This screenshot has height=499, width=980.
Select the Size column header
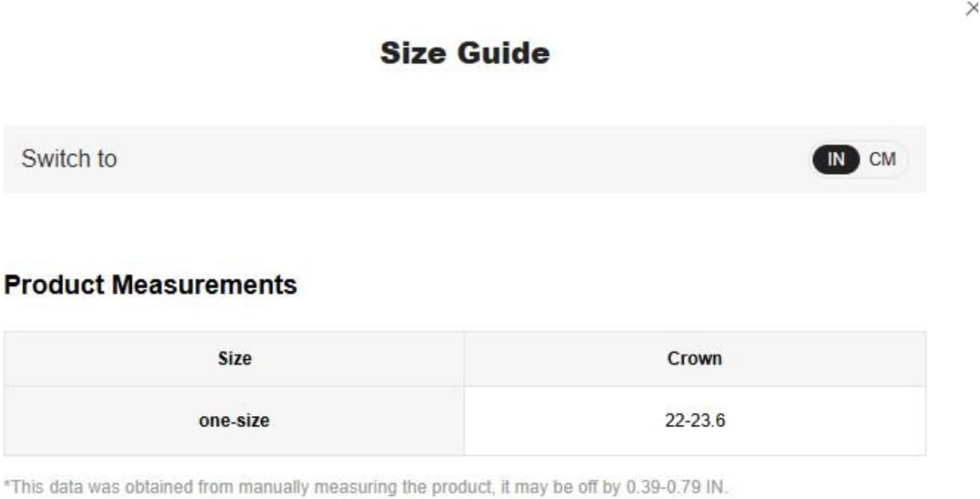point(234,358)
